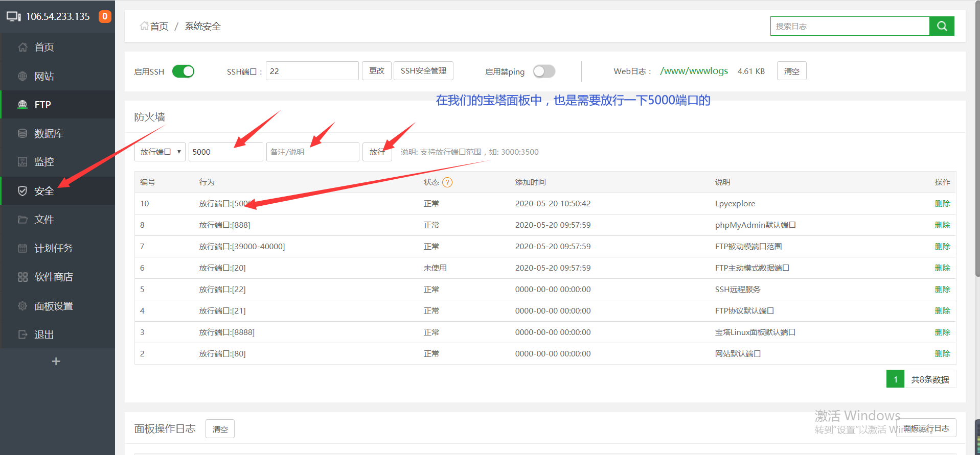
Task: Click the shield icon for 安全
Action: click(x=22, y=191)
